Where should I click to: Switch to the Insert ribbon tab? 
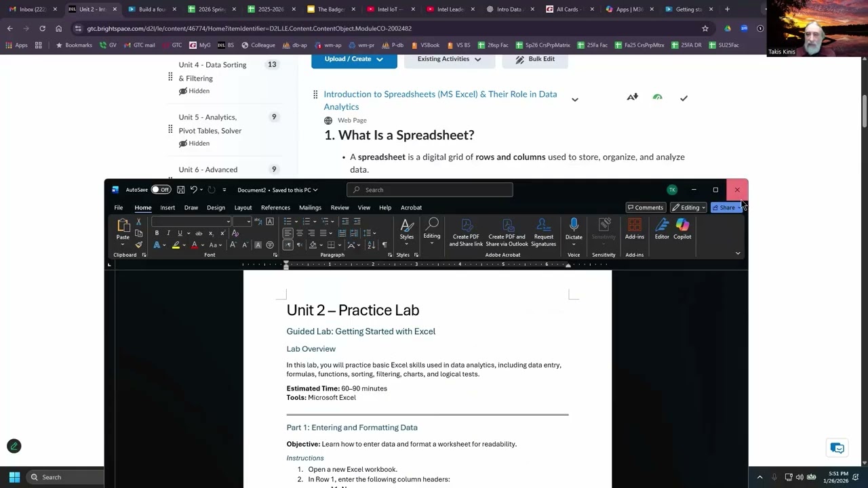167,207
